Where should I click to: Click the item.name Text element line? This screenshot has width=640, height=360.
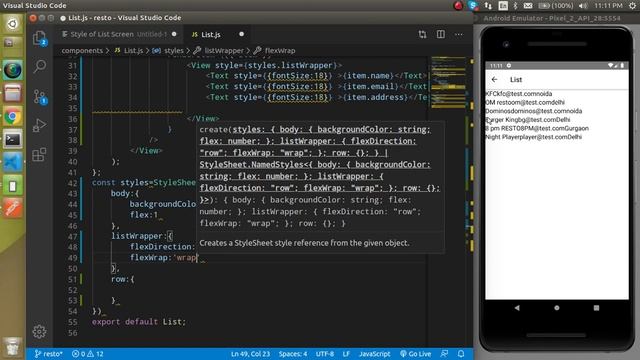click(316, 76)
